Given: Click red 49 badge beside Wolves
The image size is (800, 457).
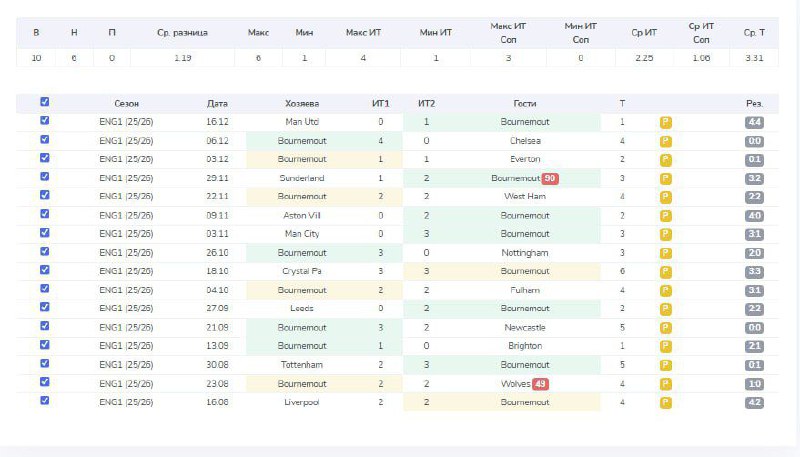Looking at the screenshot, I should (x=540, y=383).
